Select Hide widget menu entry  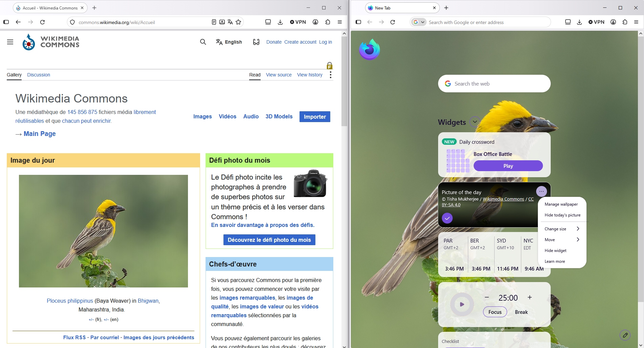(562, 251)
